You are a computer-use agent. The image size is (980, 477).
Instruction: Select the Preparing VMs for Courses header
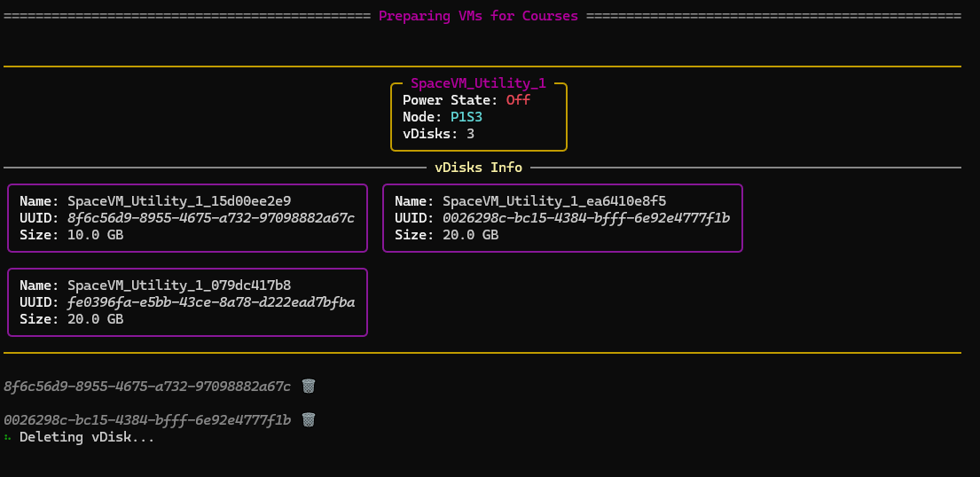[478, 16]
